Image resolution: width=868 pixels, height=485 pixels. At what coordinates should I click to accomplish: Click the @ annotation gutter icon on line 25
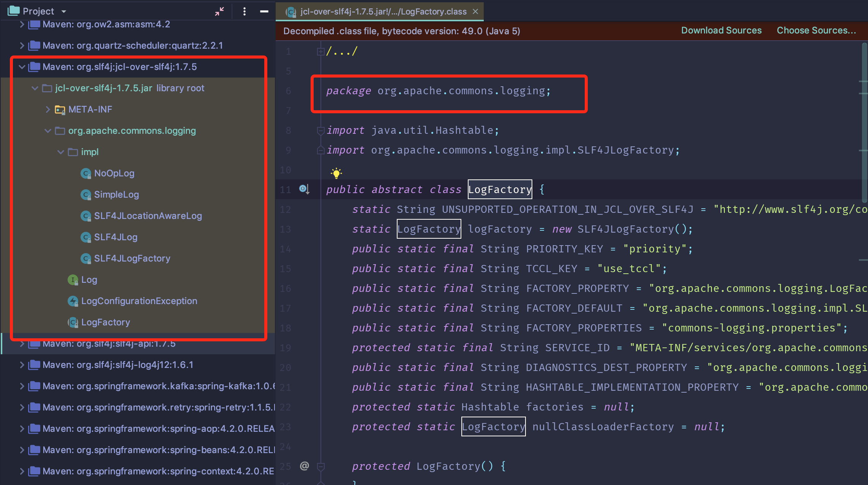coord(304,466)
